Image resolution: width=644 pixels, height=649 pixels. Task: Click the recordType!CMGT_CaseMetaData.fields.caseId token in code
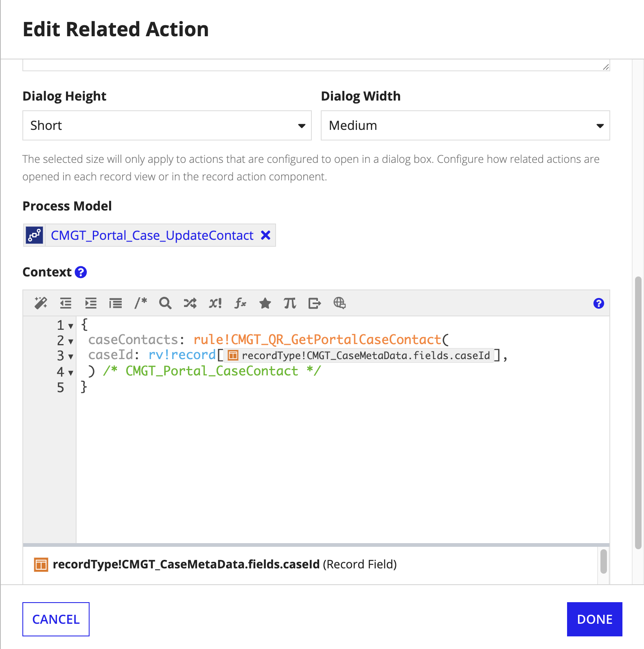359,355
